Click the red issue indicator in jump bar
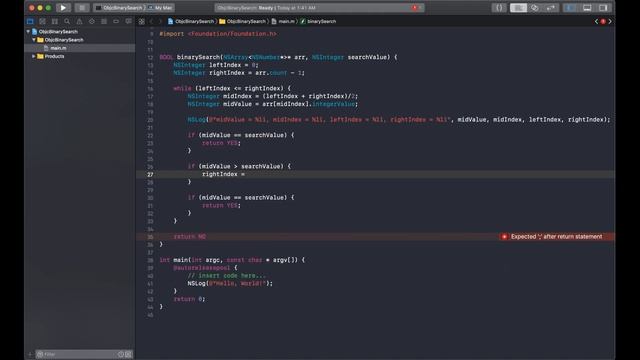 click(x=603, y=21)
